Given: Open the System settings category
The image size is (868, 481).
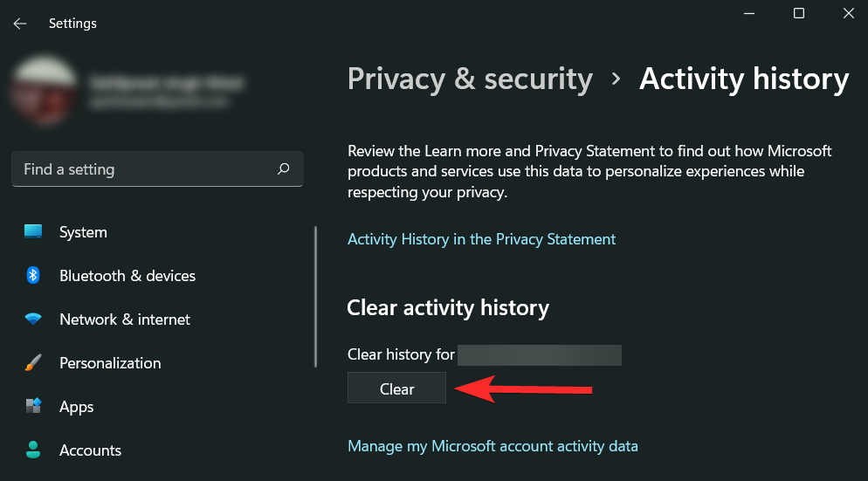Looking at the screenshot, I should [x=83, y=232].
